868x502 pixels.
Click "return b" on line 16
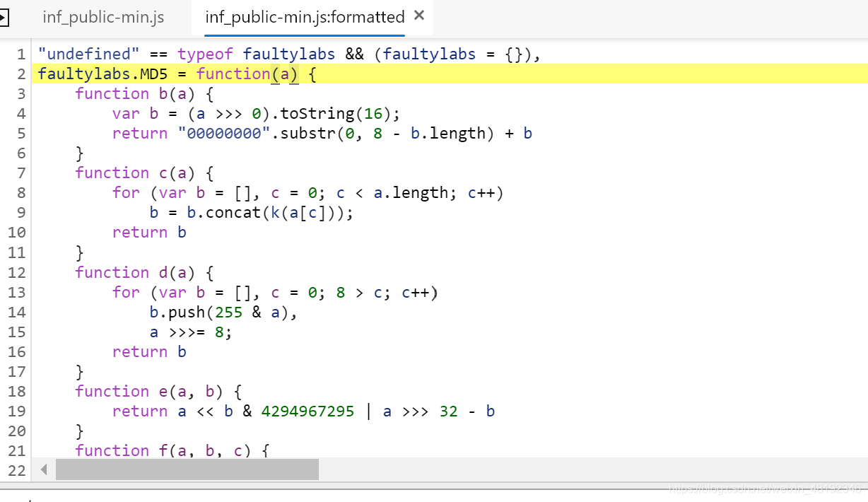149,351
